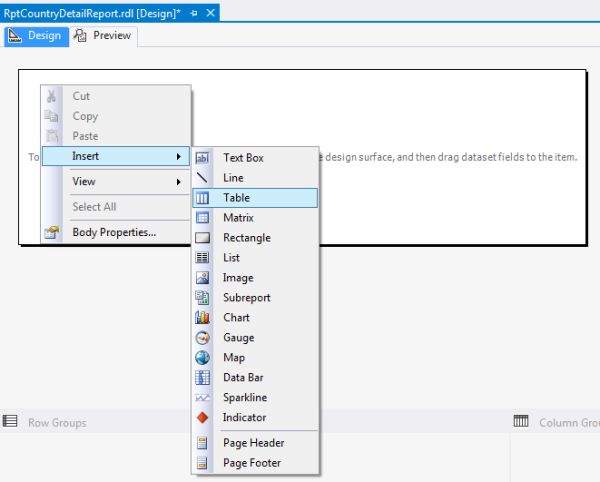Screen dimensions: 600x482
Task: Insert a Sparkline
Action: pyautogui.click(x=255, y=397)
